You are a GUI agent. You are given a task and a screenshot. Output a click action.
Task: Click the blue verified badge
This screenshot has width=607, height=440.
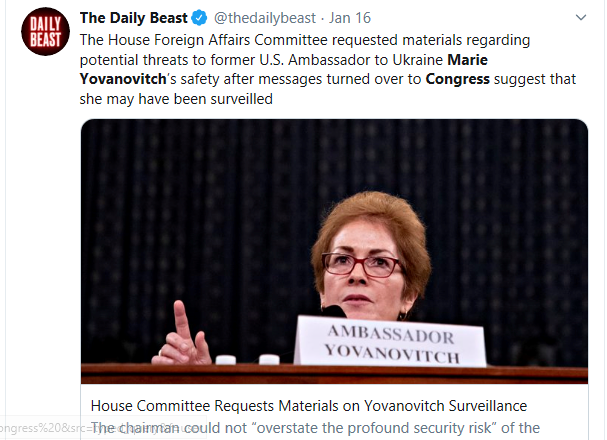tap(195, 18)
